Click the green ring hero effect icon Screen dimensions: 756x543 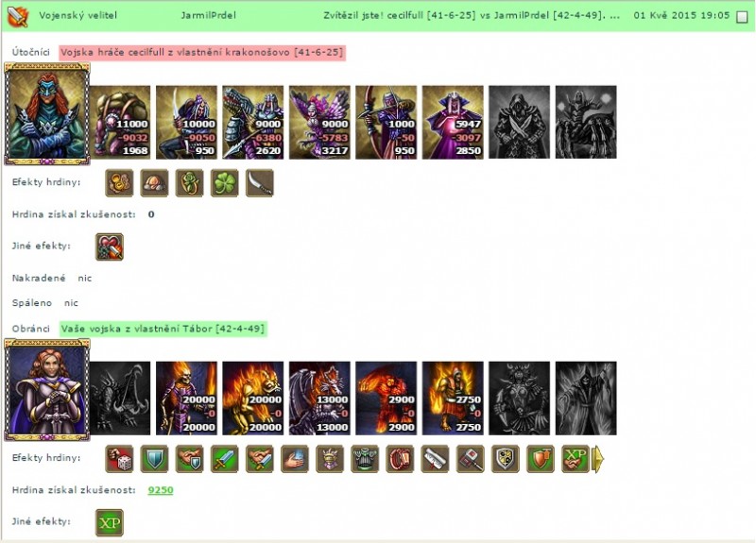(190, 183)
